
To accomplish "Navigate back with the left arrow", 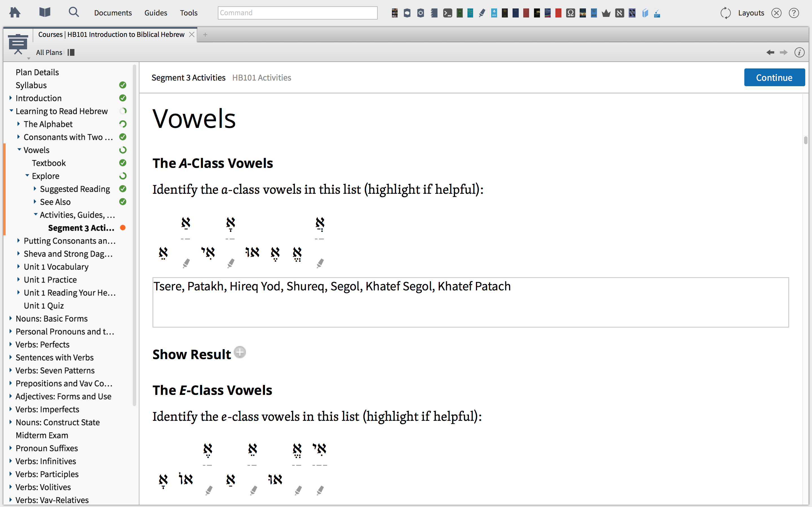I will click(x=770, y=52).
